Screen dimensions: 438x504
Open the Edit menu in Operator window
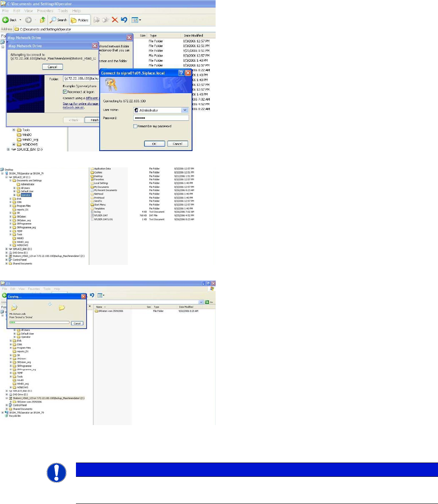pos(17,11)
